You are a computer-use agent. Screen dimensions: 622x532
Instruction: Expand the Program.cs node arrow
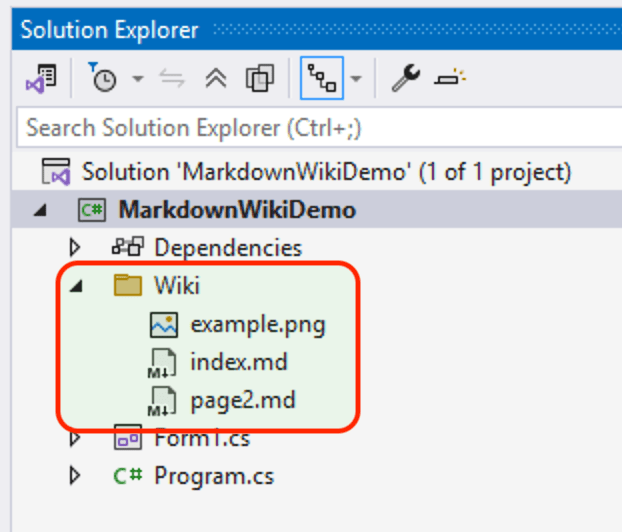coord(74,476)
